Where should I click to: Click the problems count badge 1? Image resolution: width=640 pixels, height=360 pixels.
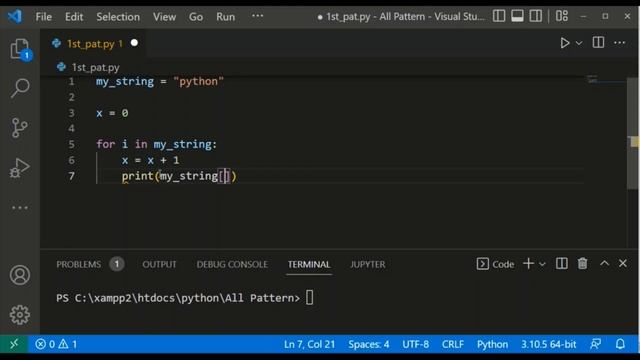[117, 264]
